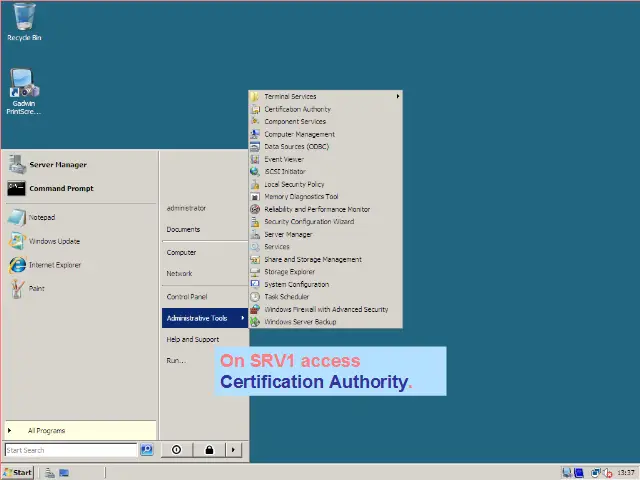The width and height of the screenshot is (640, 480).
Task: Click the Windows Server Backup icon
Action: 255,322
